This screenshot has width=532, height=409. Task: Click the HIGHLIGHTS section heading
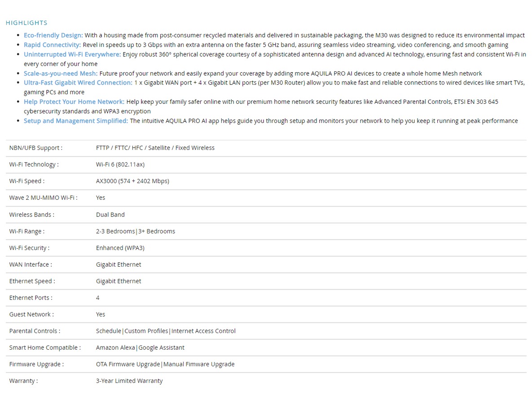26,23
